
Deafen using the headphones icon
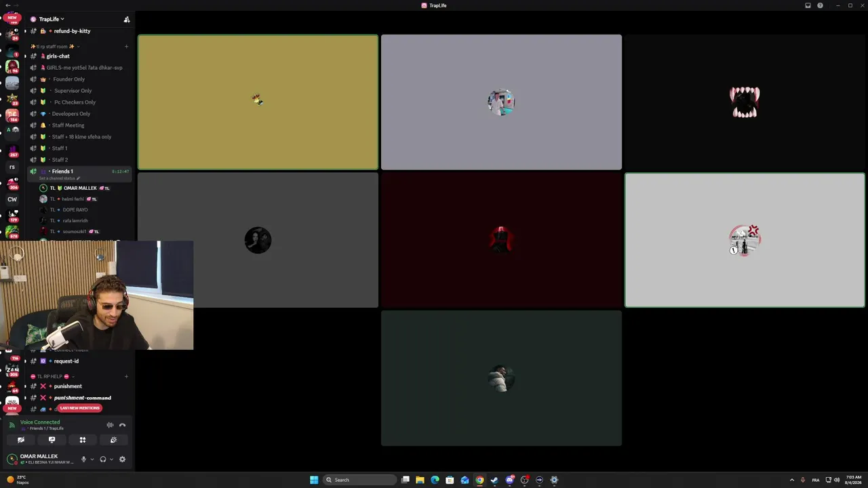point(103,459)
